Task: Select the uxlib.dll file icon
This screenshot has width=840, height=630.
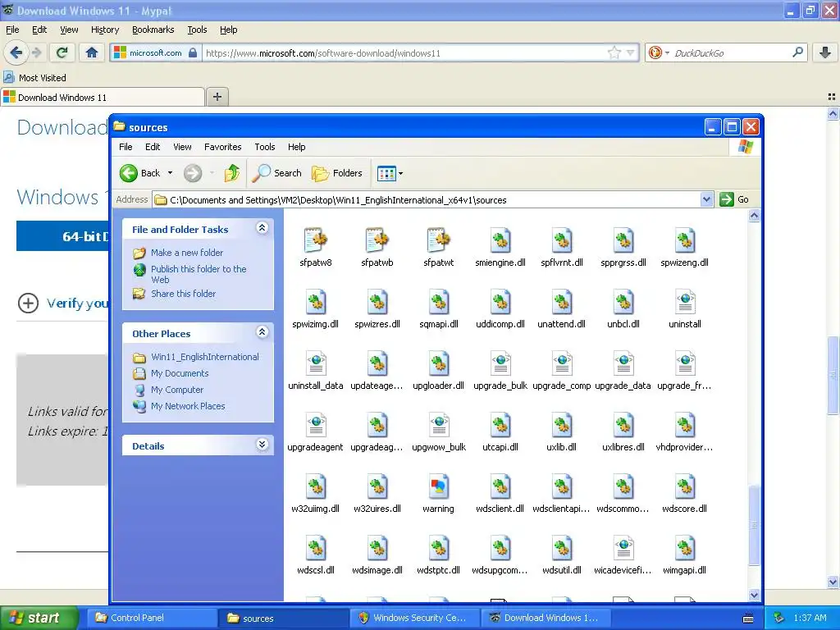Action: 561,425
